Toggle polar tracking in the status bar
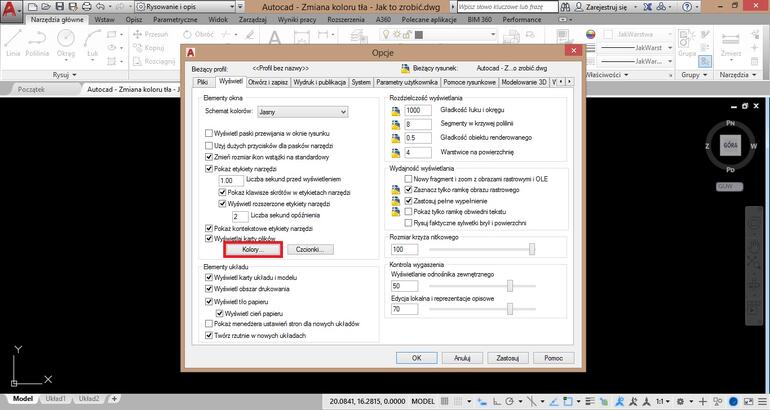Image resolution: width=770 pixels, height=410 pixels. (x=510, y=401)
